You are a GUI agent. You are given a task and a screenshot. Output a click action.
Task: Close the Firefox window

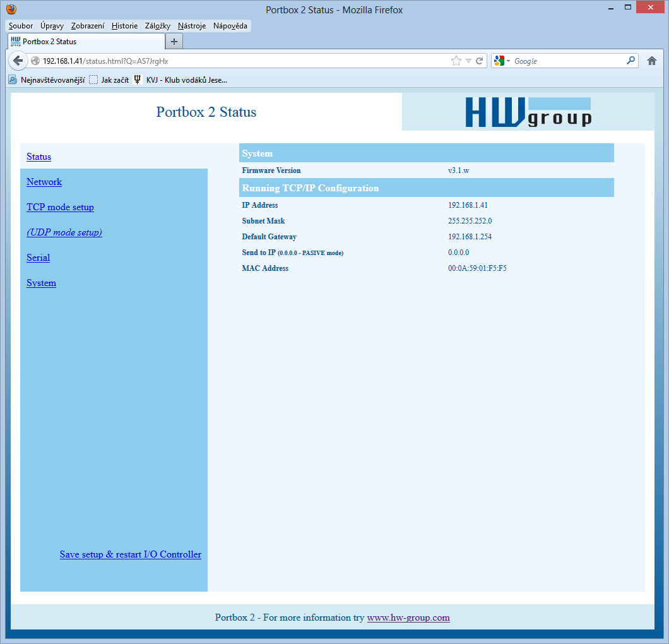click(x=650, y=7)
